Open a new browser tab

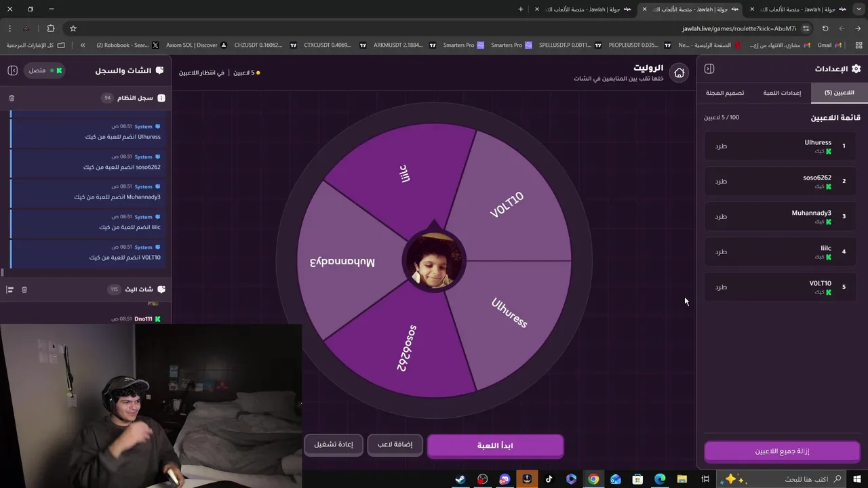point(521,9)
